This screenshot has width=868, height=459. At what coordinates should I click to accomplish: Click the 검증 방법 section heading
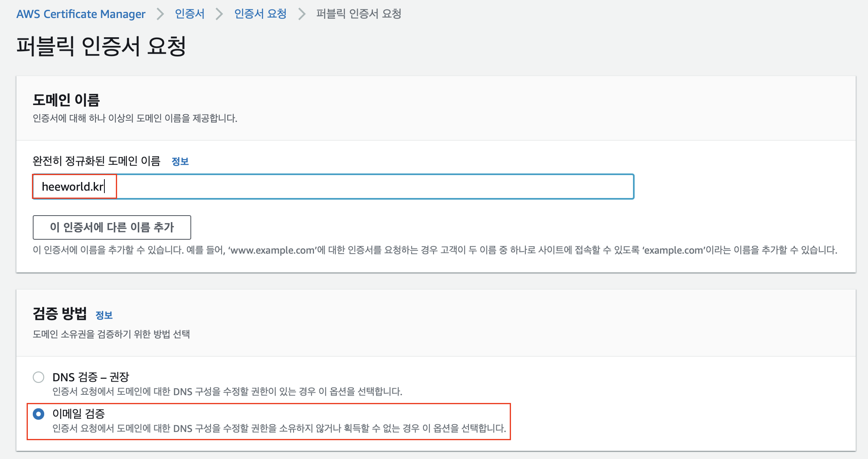pyautogui.click(x=60, y=314)
